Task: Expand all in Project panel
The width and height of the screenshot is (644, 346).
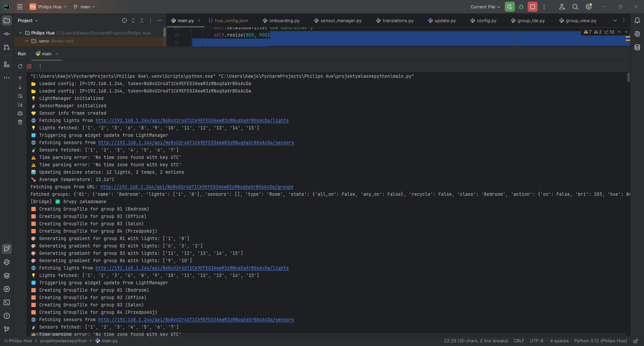Action: [133, 20]
